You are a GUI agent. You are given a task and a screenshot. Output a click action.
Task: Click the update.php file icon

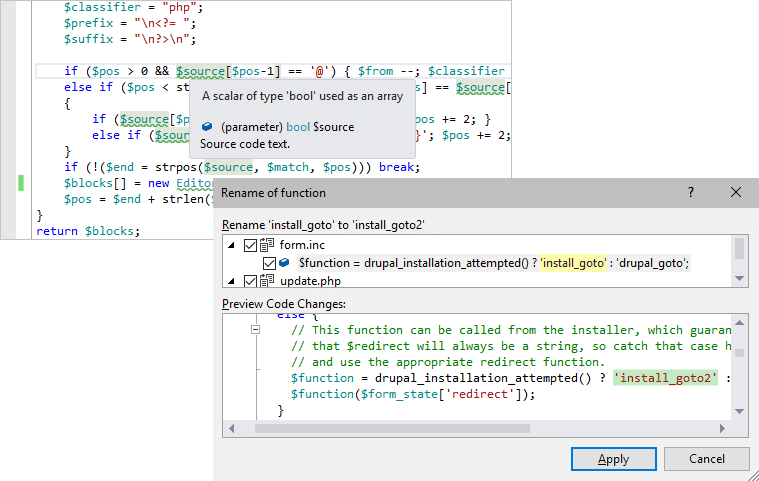[267, 281]
